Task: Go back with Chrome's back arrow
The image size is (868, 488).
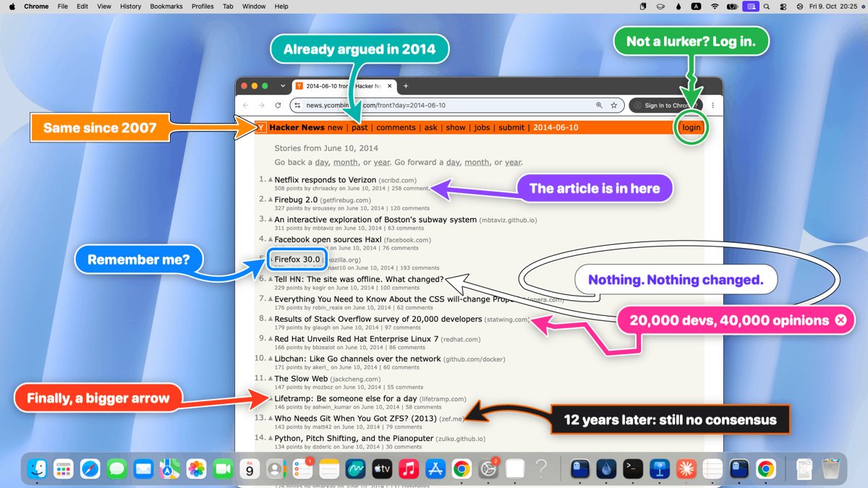Action: click(x=246, y=106)
